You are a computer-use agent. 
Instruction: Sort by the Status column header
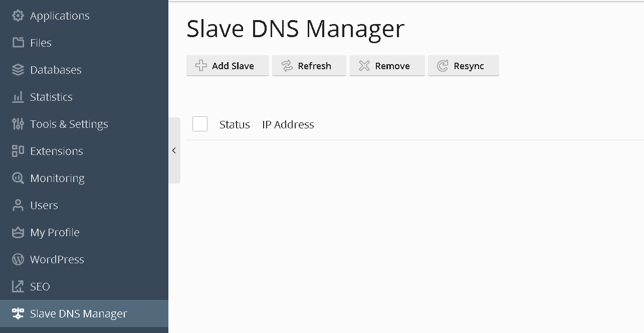pos(235,124)
